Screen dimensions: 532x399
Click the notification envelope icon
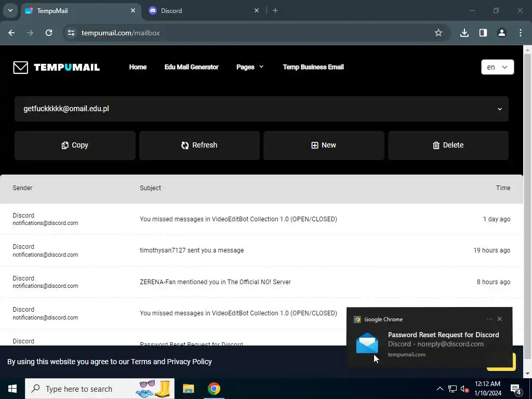367,343
